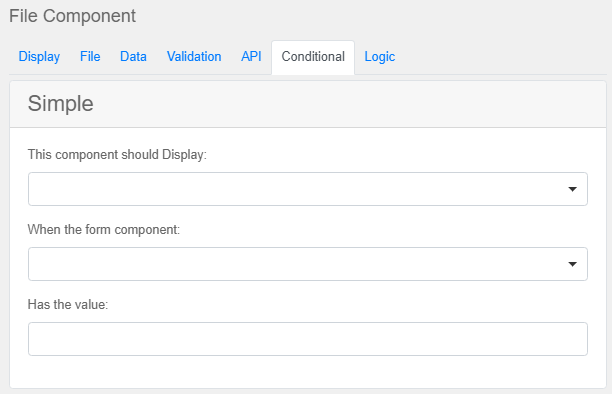
Task: Open 'This component should Display' dropdown
Action: point(308,189)
